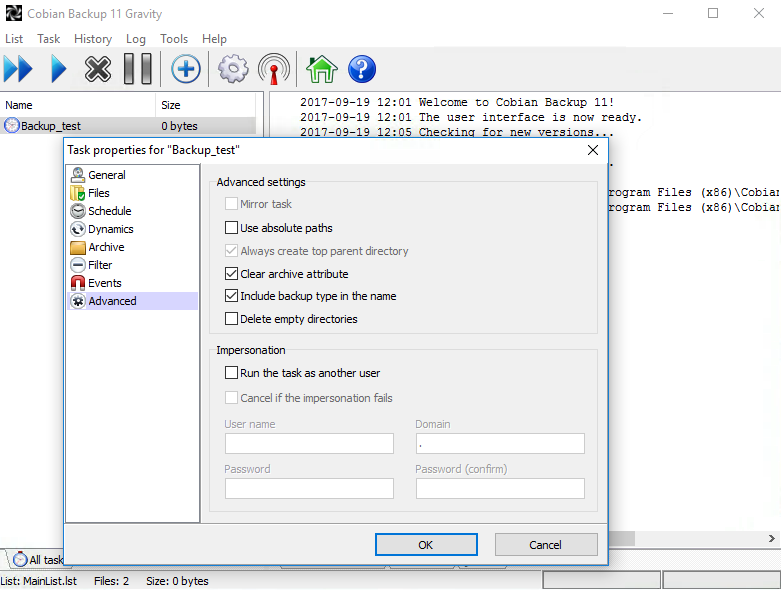
Task: Open the Task menu
Action: click(48, 39)
